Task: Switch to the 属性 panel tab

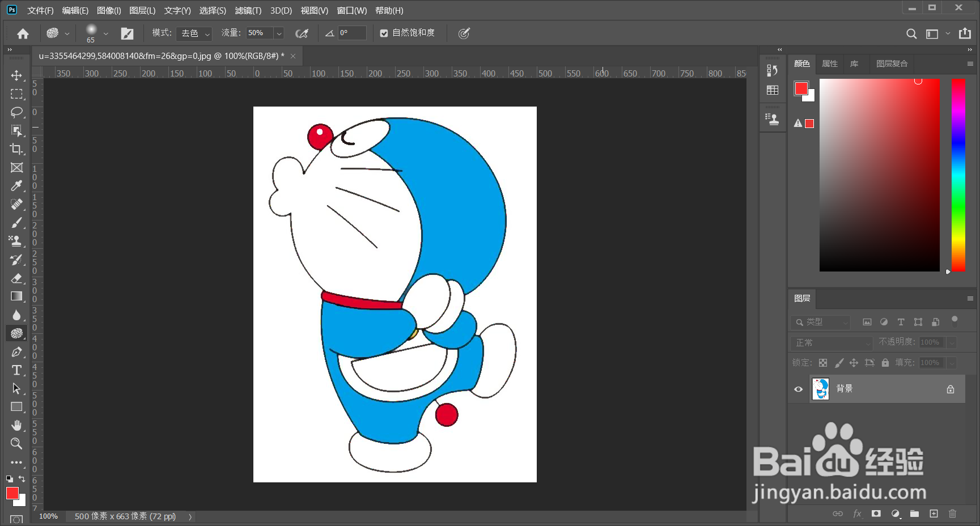Action: (829, 64)
